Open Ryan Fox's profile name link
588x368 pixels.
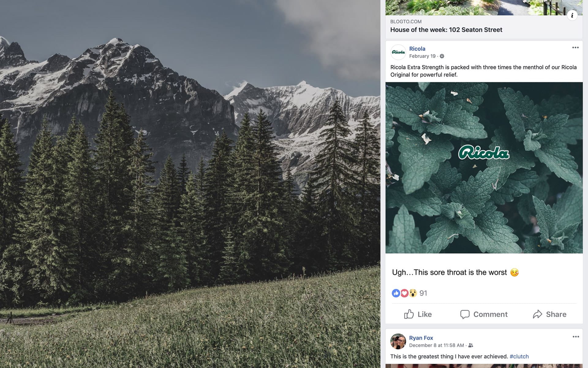tap(421, 338)
